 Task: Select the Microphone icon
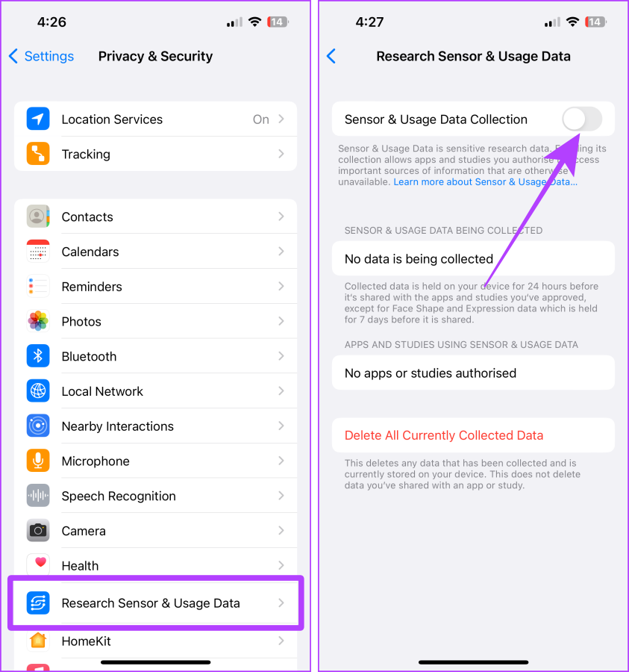38,461
